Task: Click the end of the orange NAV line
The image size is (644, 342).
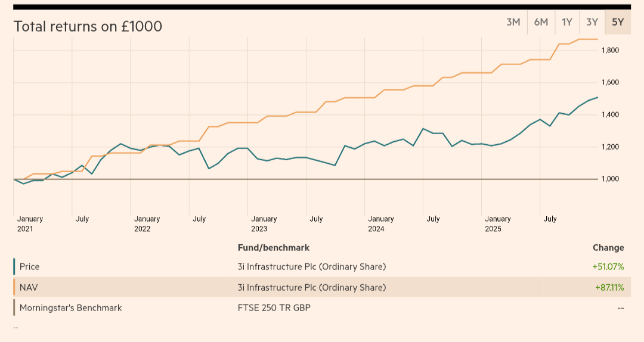Action: point(597,39)
